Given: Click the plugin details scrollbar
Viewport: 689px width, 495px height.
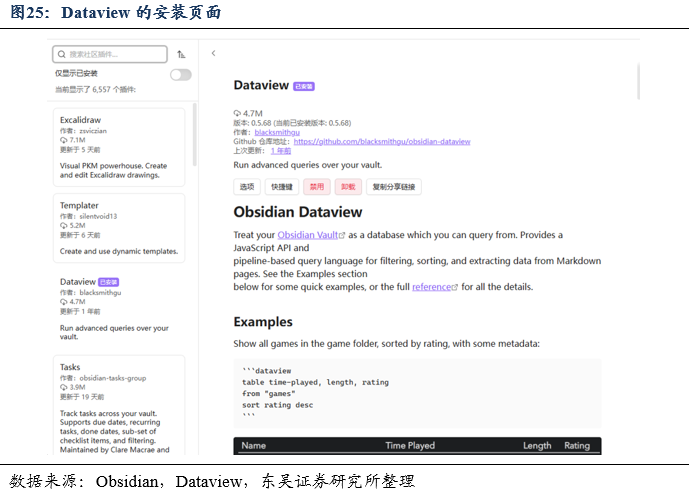Looking at the screenshot, I should tap(638, 81).
